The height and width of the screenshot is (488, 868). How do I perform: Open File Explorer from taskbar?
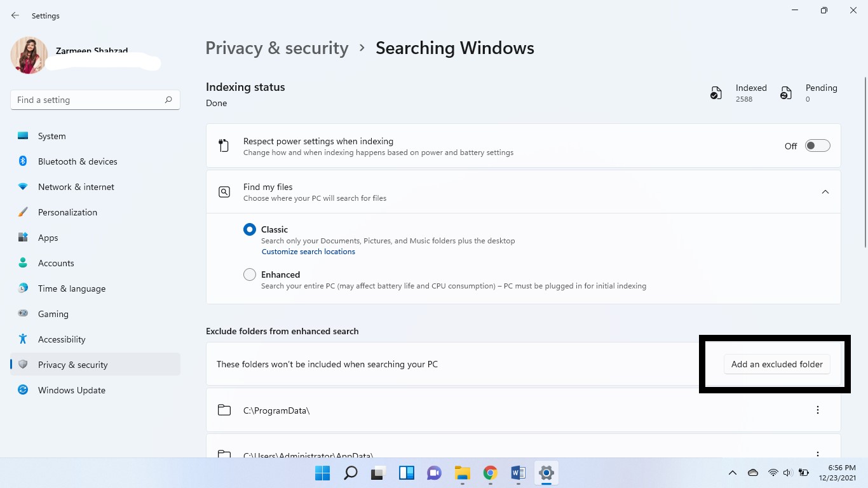[462, 473]
